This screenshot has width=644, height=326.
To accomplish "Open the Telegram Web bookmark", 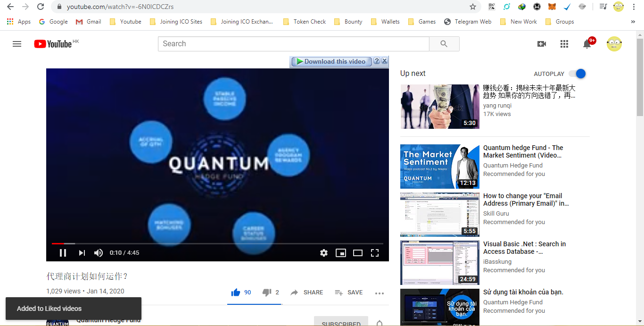I will [x=468, y=22].
